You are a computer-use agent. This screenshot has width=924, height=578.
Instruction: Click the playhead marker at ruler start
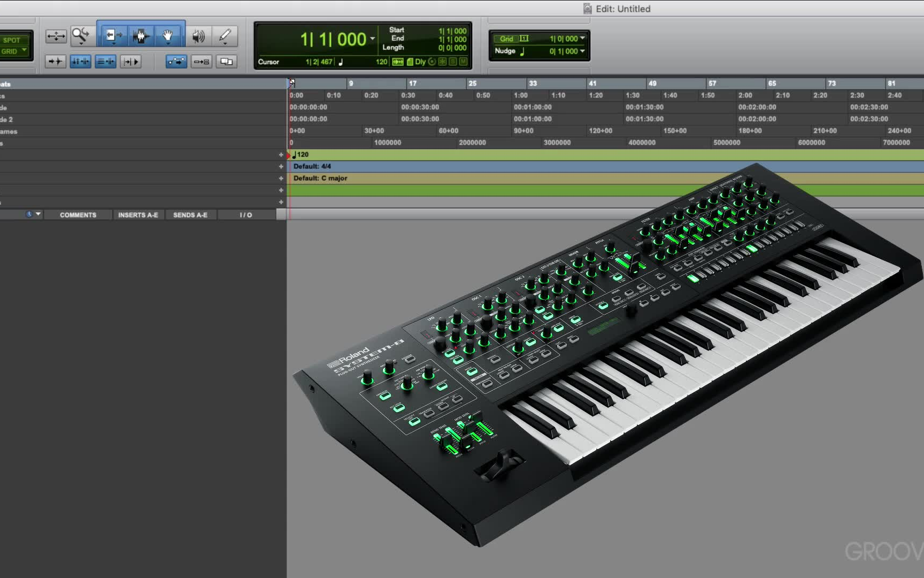point(291,83)
